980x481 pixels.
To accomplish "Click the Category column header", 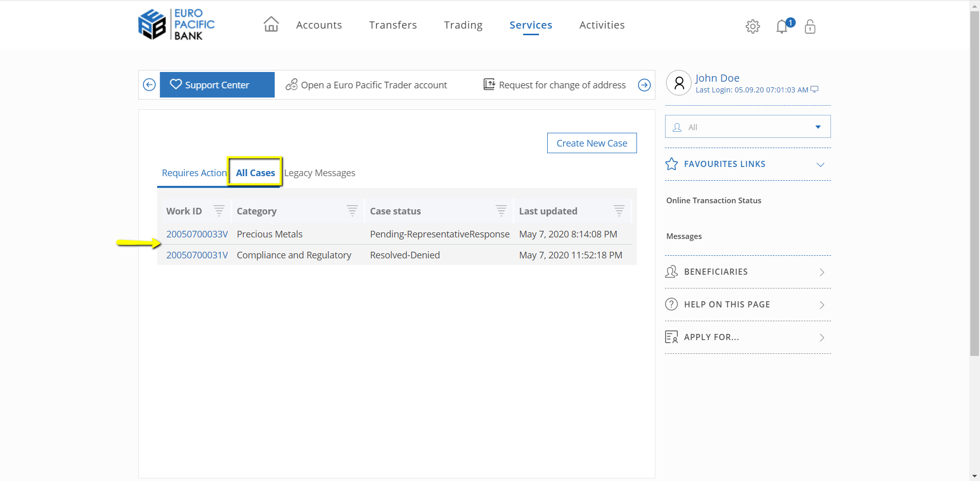I will pos(257,211).
